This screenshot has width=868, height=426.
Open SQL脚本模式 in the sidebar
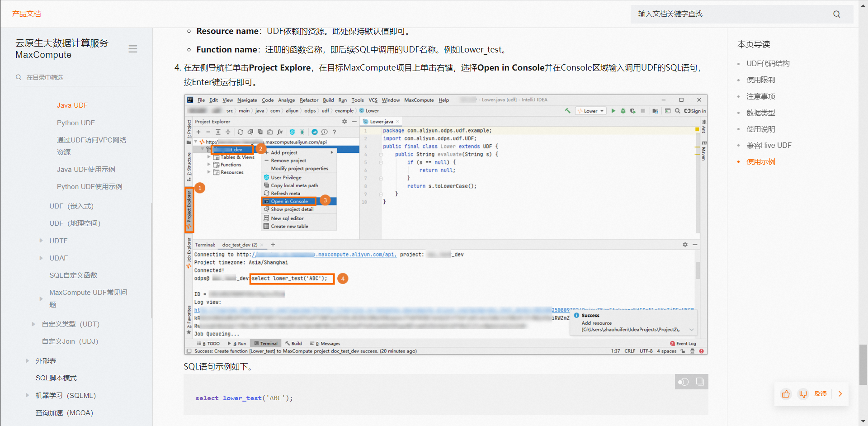(56, 378)
